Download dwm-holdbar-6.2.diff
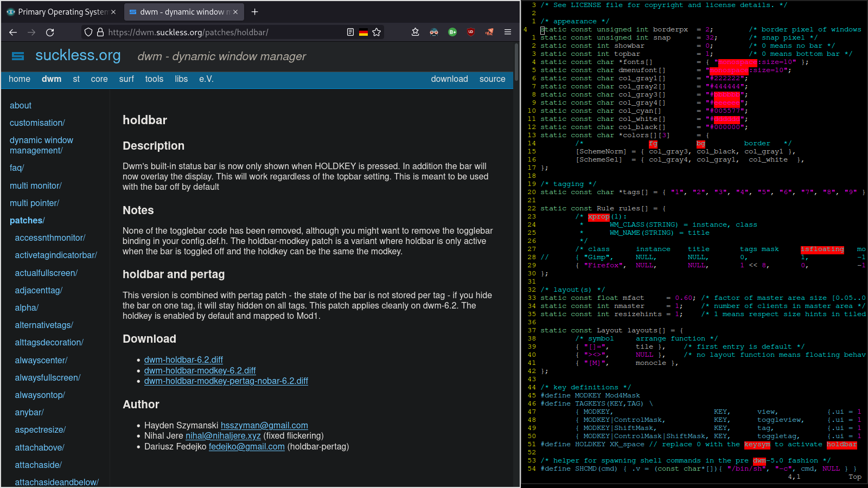This screenshot has width=868, height=488. click(183, 360)
